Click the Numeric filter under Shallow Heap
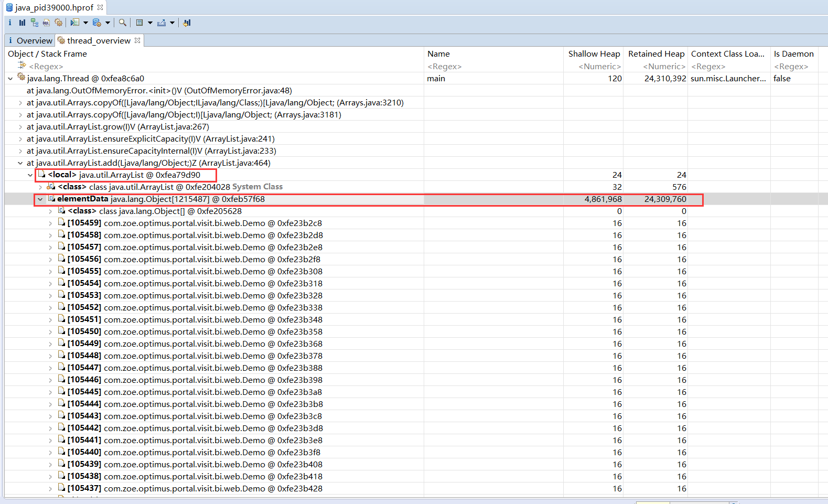Image resolution: width=828 pixels, height=504 pixels. [x=599, y=67]
